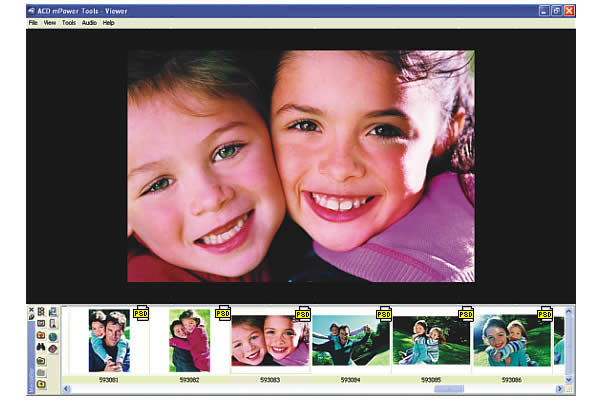
Task: Click the computer monitor icon in the toolbar
Action: point(52,311)
